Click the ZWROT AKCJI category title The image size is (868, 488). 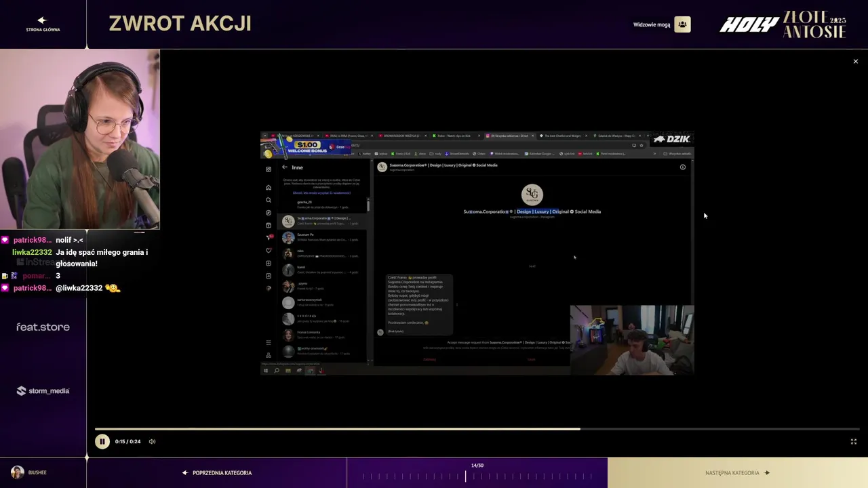(x=180, y=24)
